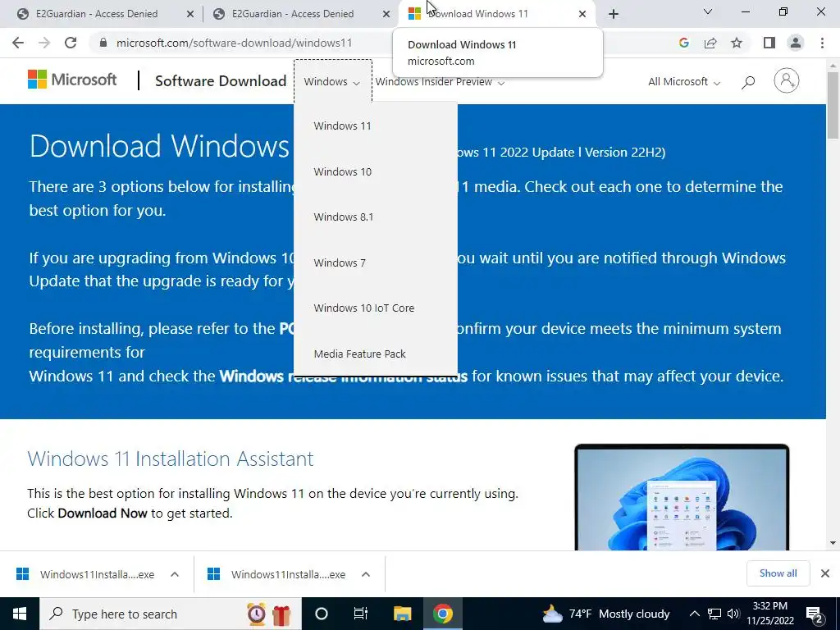840x630 pixels.
Task: Open a new browser tab
Action: click(614, 14)
